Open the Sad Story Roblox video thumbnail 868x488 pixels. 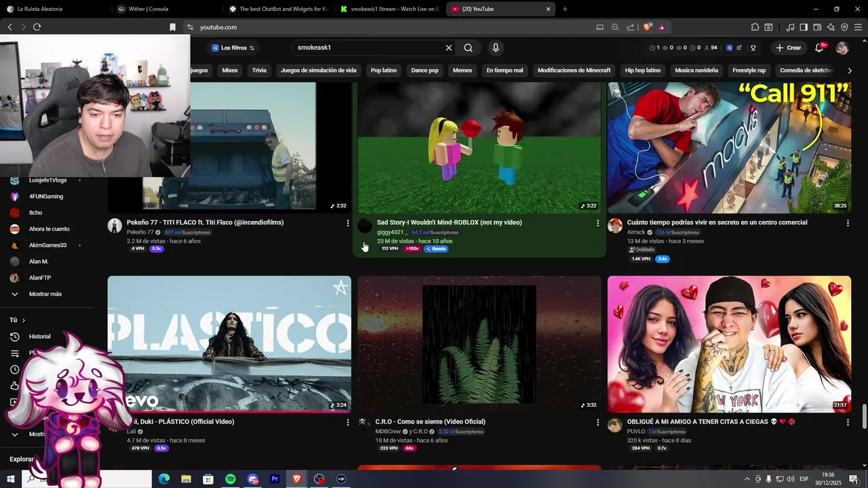pyautogui.click(x=479, y=148)
